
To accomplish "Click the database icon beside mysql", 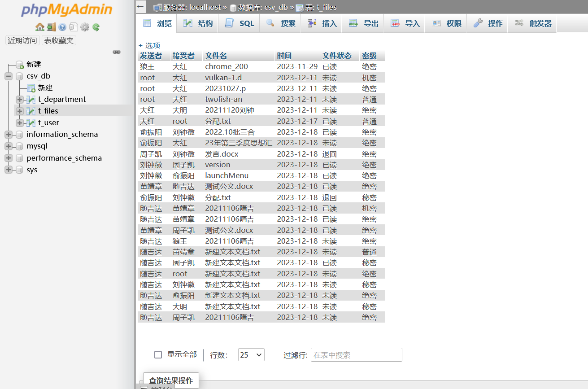I will 19,146.
